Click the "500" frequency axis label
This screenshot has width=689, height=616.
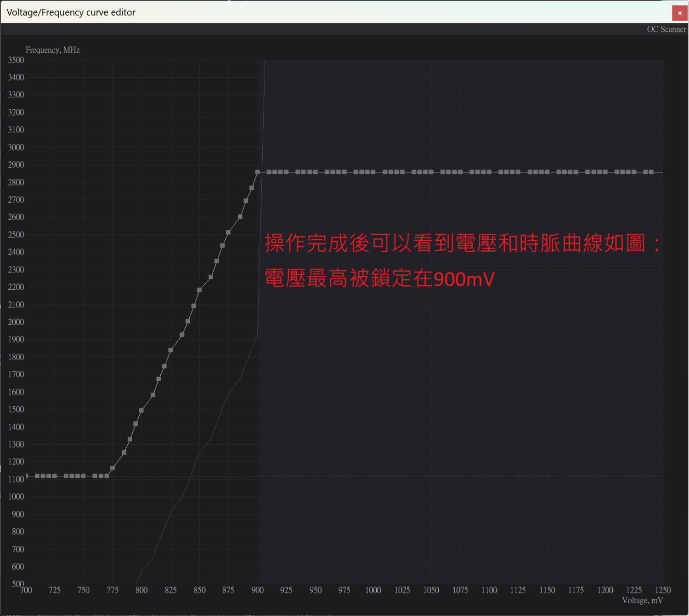(x=17, y=583)
